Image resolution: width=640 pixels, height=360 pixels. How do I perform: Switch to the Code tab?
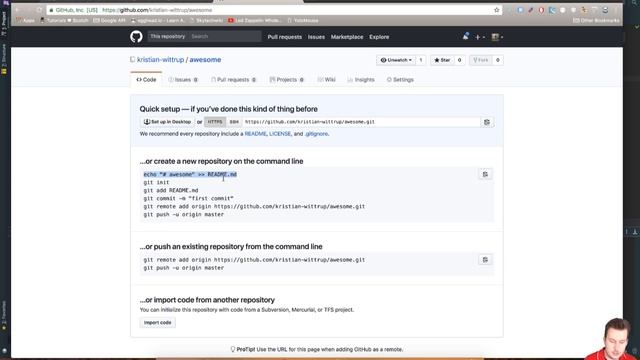coord(146,80)
